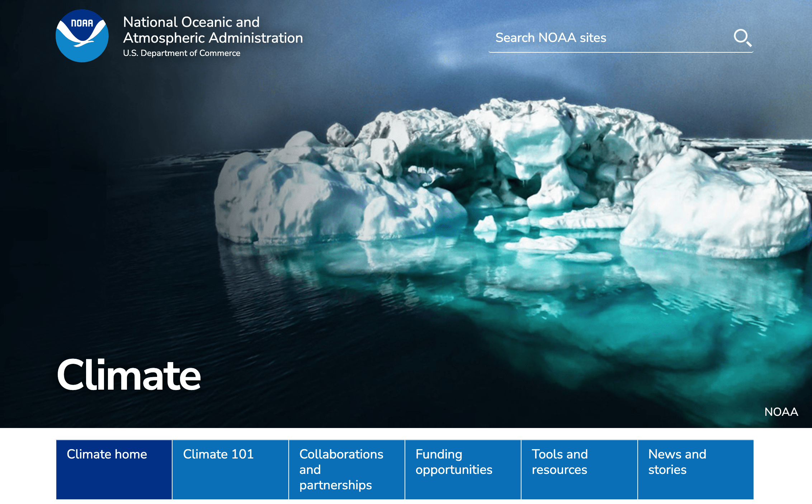812x504 pixels.
Task: Click the large Climate page heading
Action: [128, 375]
